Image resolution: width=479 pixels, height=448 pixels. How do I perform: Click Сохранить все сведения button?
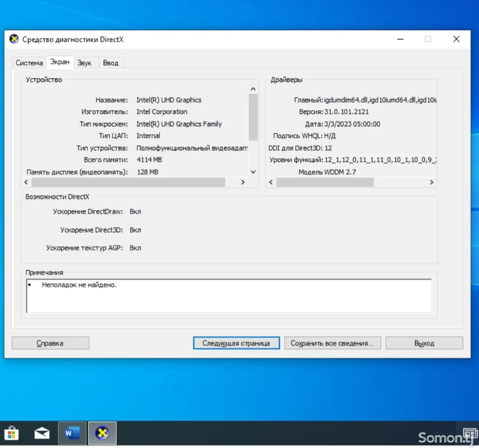[x=333, y=343]
